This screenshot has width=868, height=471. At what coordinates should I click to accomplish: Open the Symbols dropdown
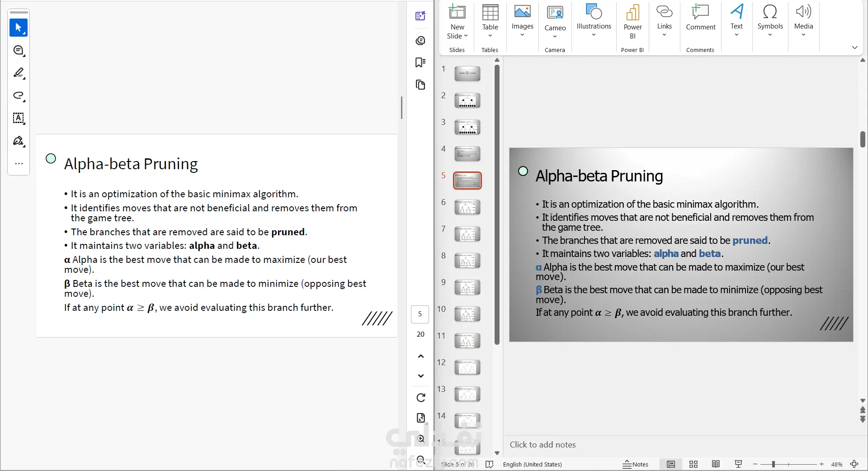[770, 35]
